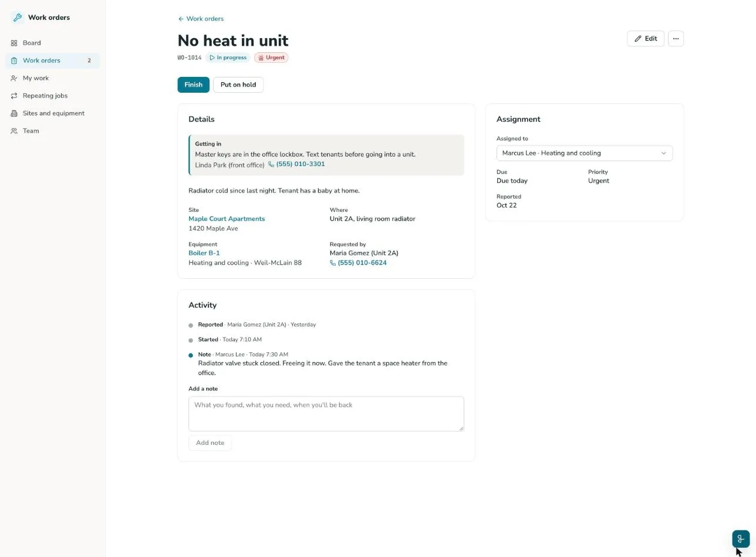Open the Assigned to dropdown for Marcus Lee

coord(585,153)
